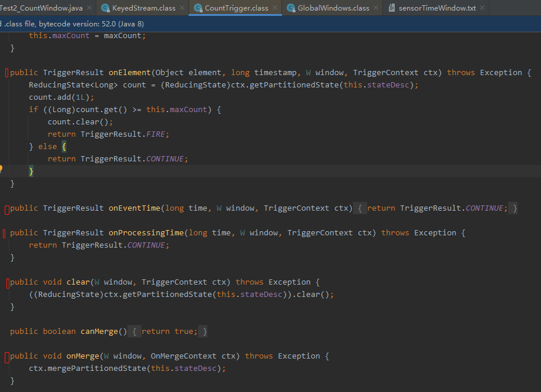
Task: Click mergePartitionedState call
Action: point(96,368)
